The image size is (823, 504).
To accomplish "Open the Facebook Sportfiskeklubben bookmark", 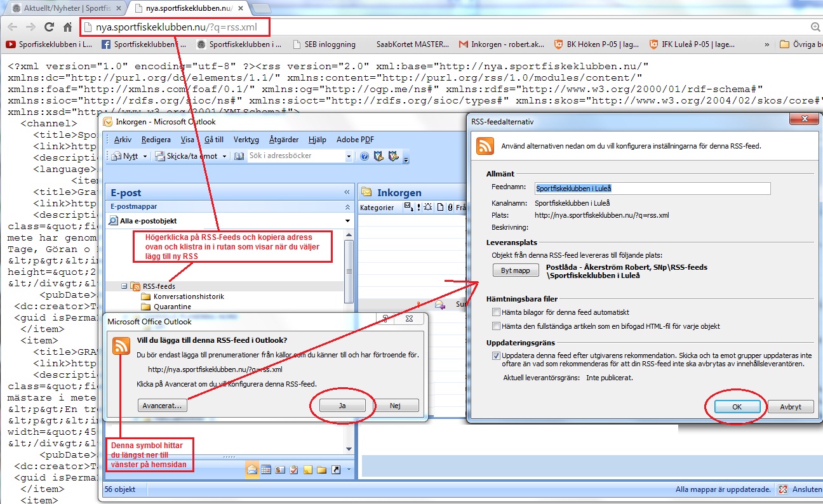I will pyautogui.click(x=144, y=44).
